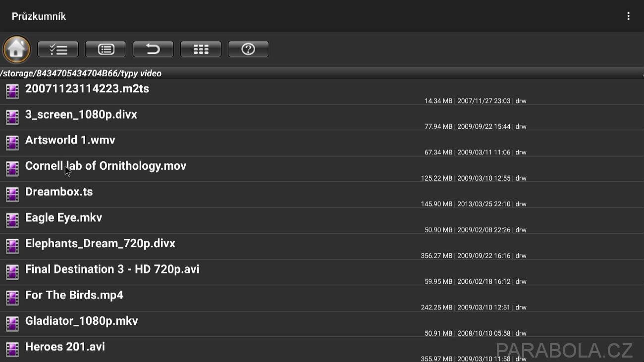Click video icon of Gladiator_1080p.mkv
This screenshot has width=644, height=362.
12,323
